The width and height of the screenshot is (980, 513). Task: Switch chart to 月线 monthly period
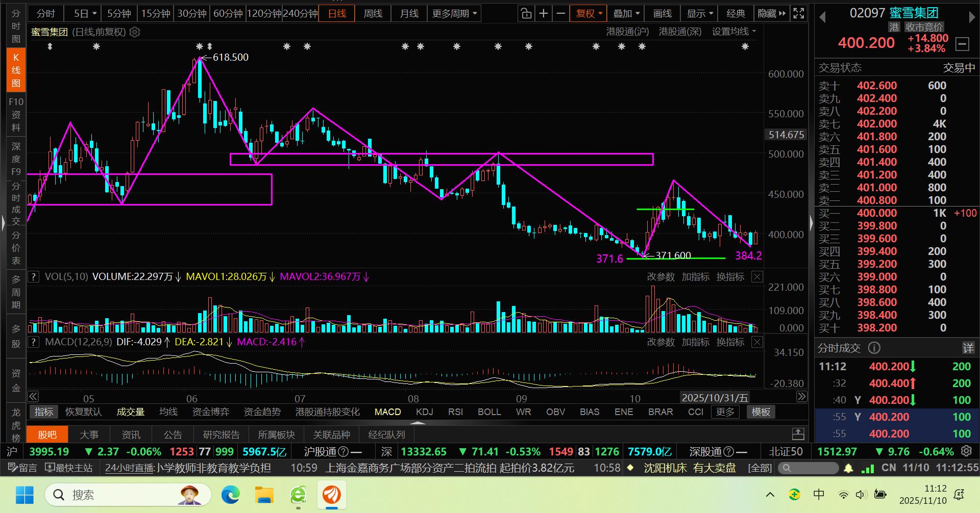[x=409, y=14]
